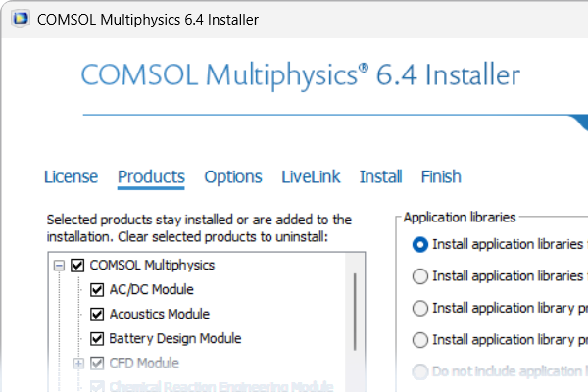The height and width of the screenshot is (392, 588).
Task: Jump to the Install tab
Action: 380,177
